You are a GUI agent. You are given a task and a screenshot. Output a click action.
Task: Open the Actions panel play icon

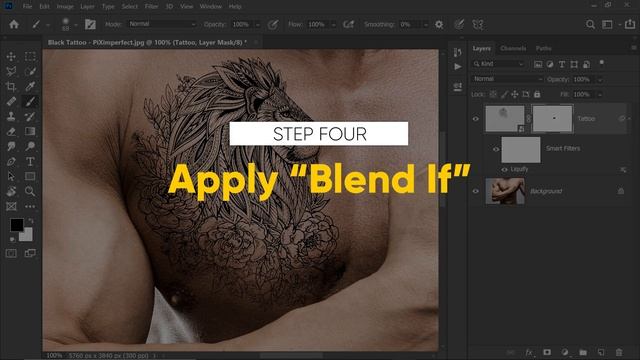click(x=458, y=67)
